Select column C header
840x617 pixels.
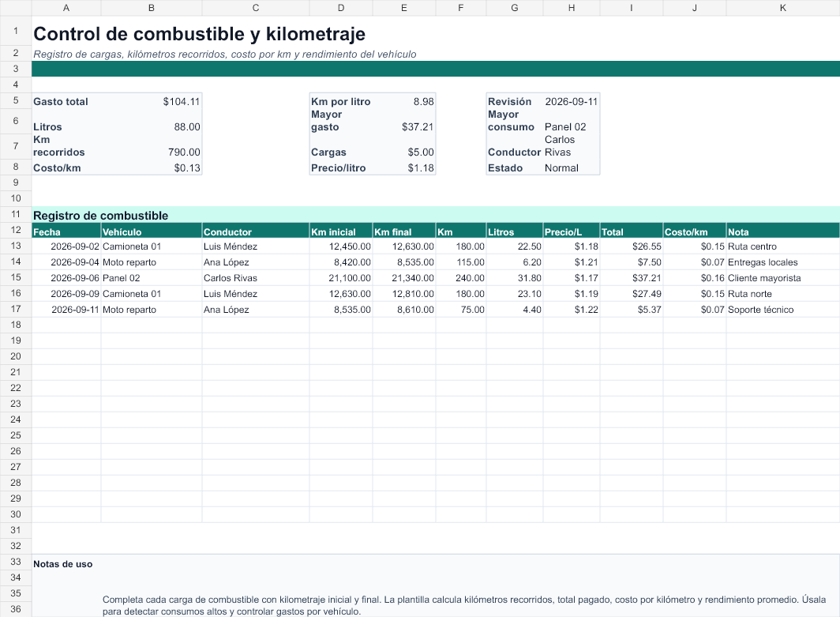pyautogui.click(x=256, y=7)
